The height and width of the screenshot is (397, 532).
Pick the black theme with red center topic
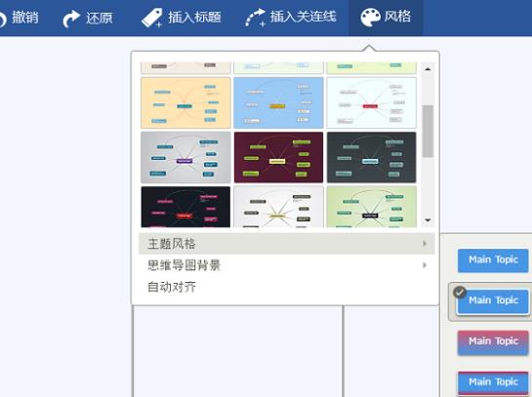pyautogui.click(x=185, y=207)
